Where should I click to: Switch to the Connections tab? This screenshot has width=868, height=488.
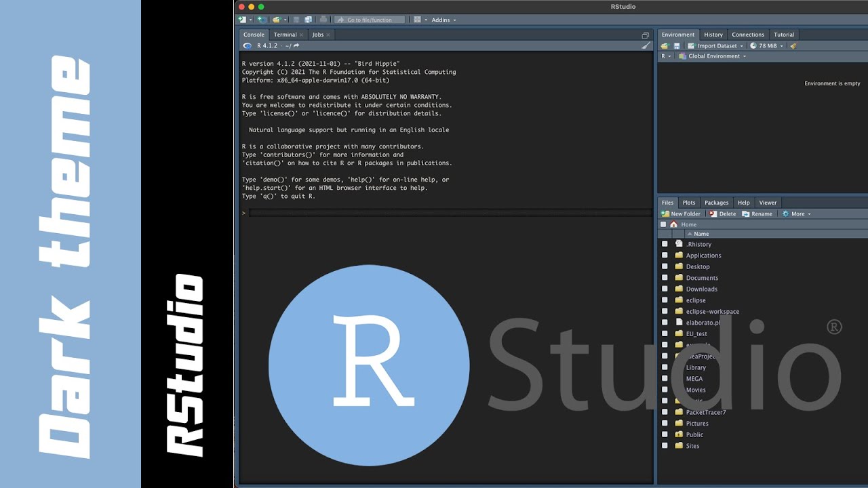point(748,35)
